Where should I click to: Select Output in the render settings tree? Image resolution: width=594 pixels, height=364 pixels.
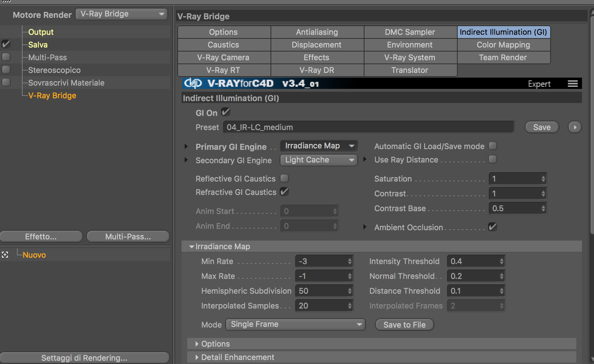[x=41, y=32]
